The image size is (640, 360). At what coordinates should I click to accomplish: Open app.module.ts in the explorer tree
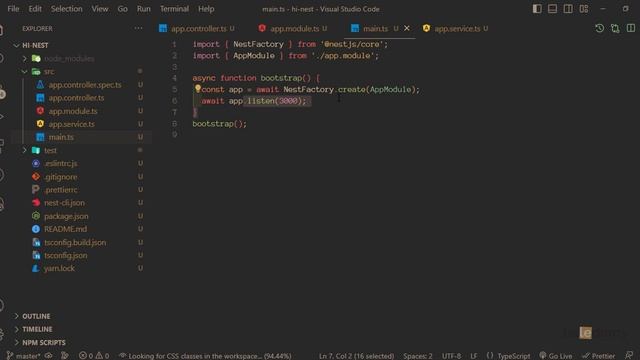point(73,111)
